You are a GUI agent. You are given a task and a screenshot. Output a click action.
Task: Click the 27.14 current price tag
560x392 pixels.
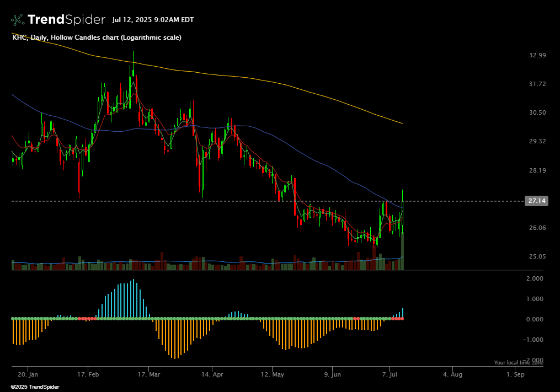click(x=537, y=201)
